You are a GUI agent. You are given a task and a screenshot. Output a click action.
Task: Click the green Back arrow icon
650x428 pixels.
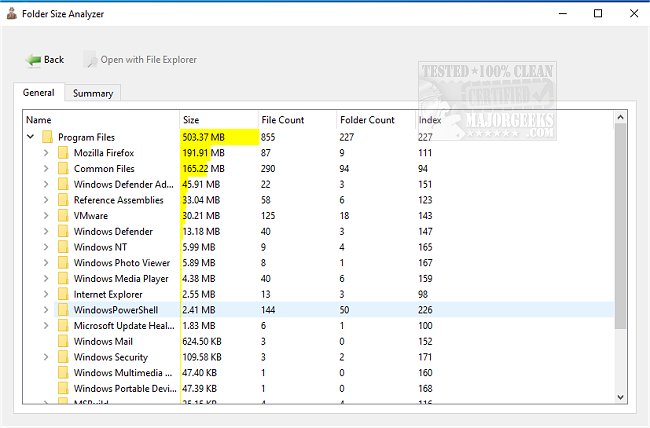(x=33, y=60)
